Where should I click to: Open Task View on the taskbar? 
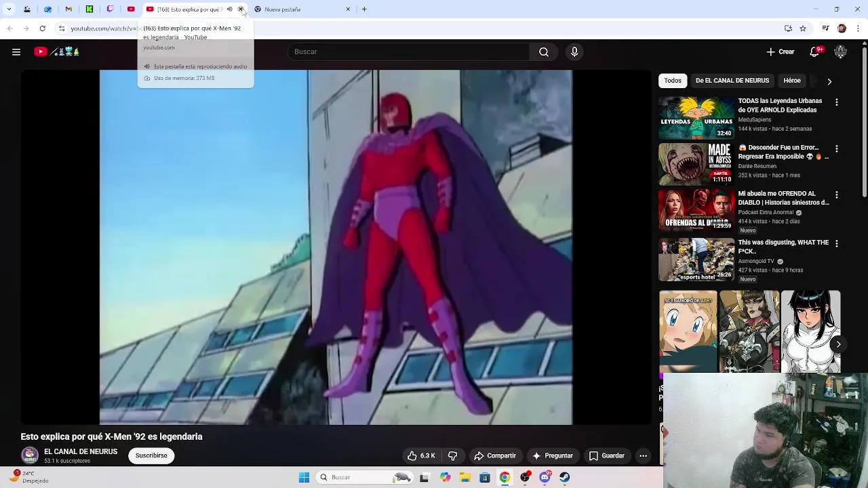coord(425,477)
